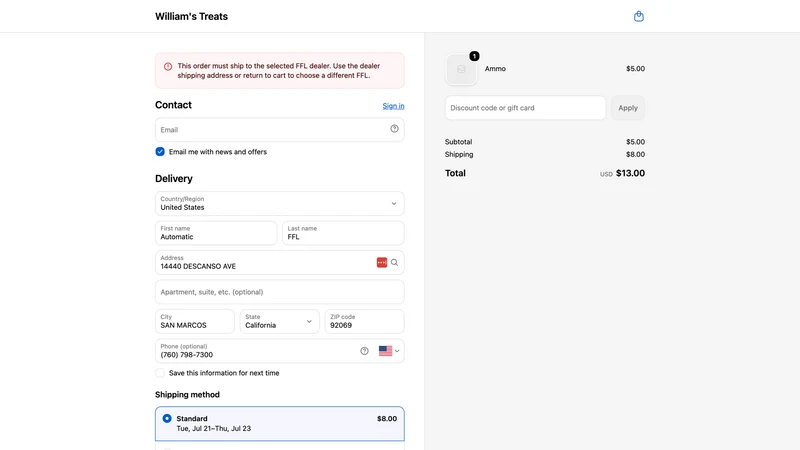Focus the First name field
Image resolution: width=800 pixels, height=450 pixels.
[x=216, y=233]
